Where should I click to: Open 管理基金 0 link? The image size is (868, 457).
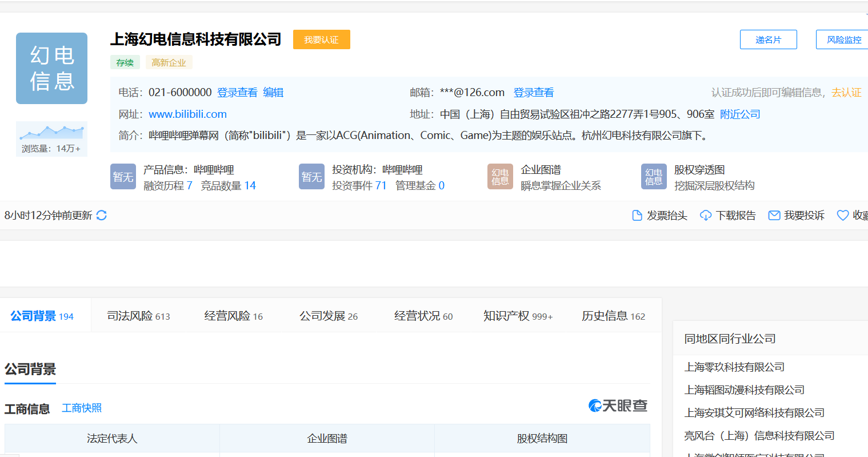pyautogui.click(x=420, y=186)
